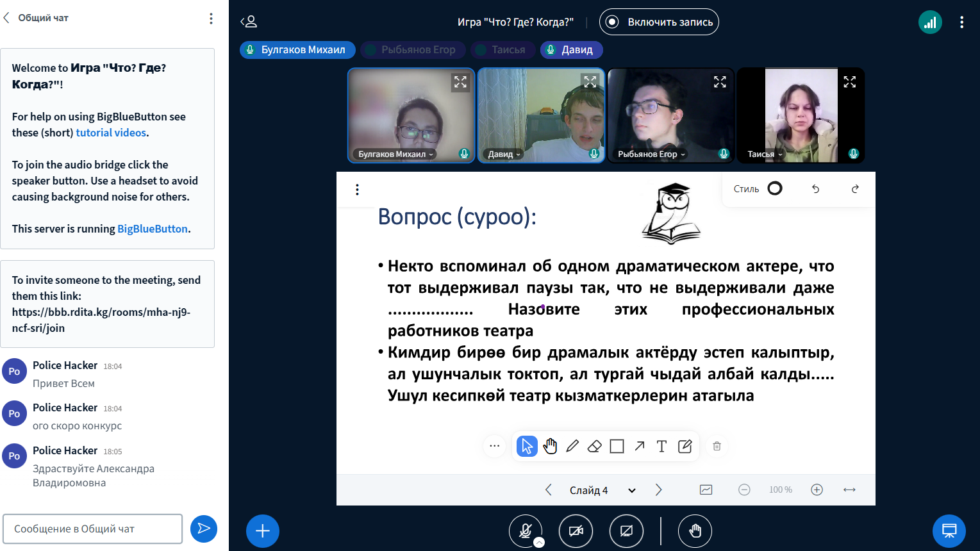The image size is (980, 551).
Task: Click the sticky note tool
Action: (x=685, y=446)
